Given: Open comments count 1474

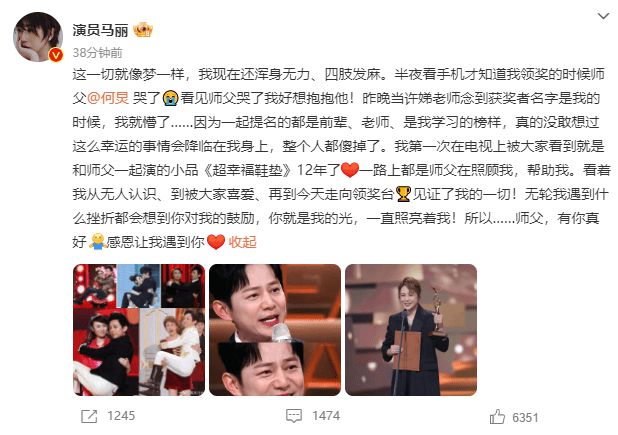Looking at the screenshot, I should pos(326,416).
